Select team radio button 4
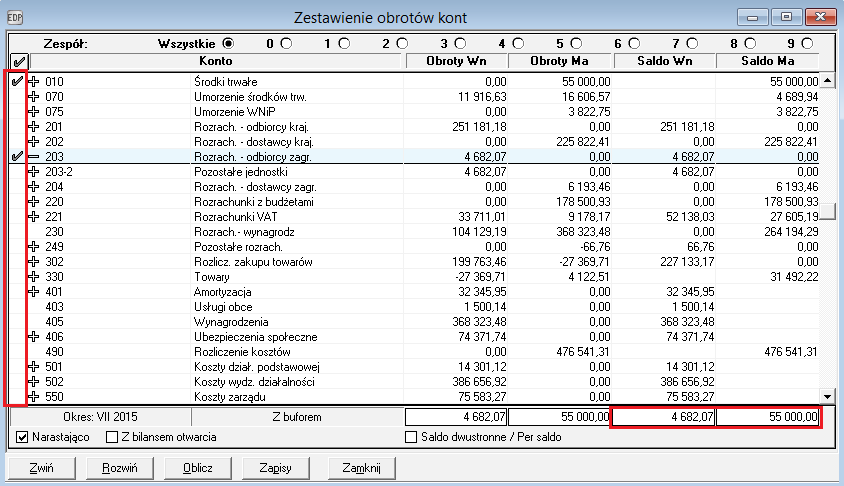The width and height of the screenshot is (844, 486). click(518, 44)
